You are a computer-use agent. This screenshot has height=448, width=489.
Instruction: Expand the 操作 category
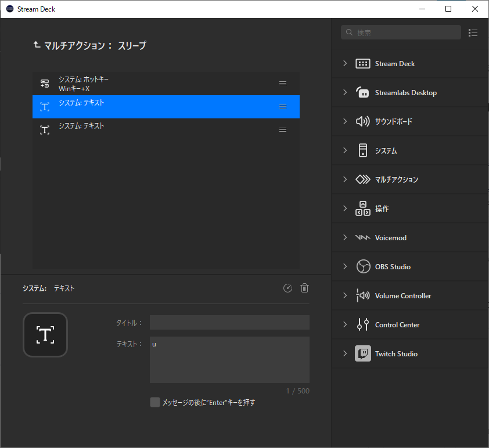345,208
